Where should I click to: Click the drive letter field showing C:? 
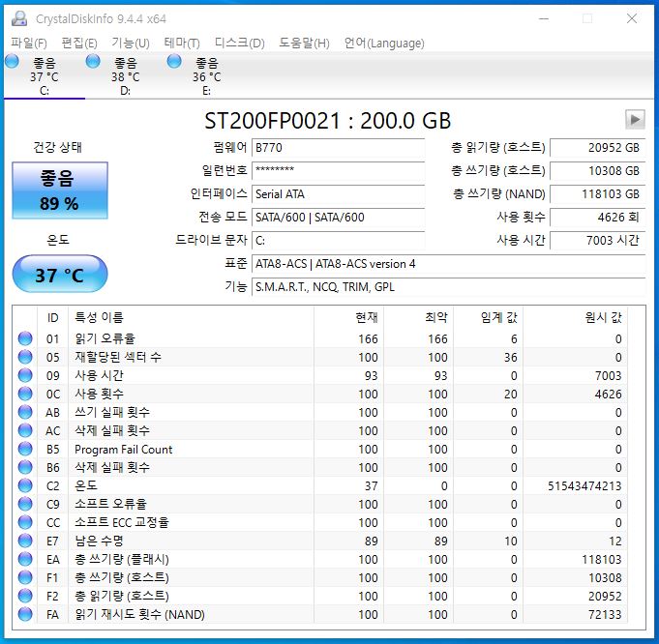coord(339,241)
